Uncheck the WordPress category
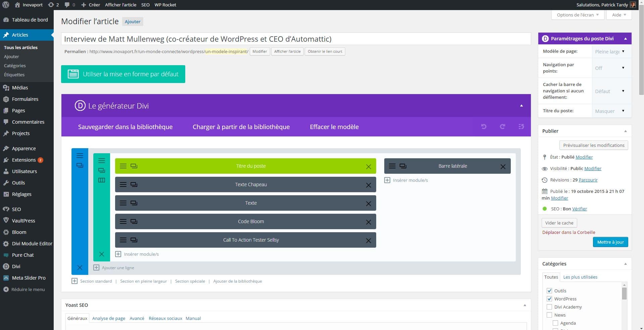Image resolution: width=644 pixels, height=330 pixels. (549, 299)
